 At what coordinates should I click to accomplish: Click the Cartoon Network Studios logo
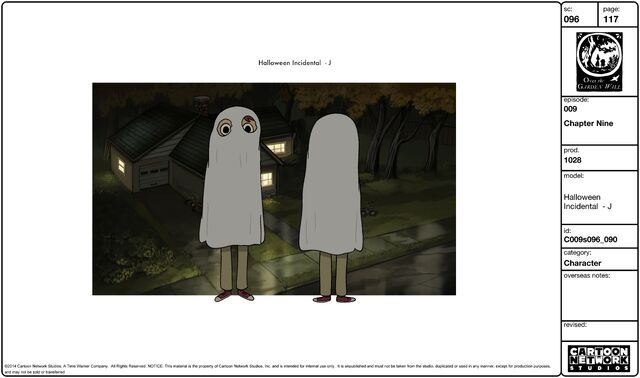click(599, 358)
